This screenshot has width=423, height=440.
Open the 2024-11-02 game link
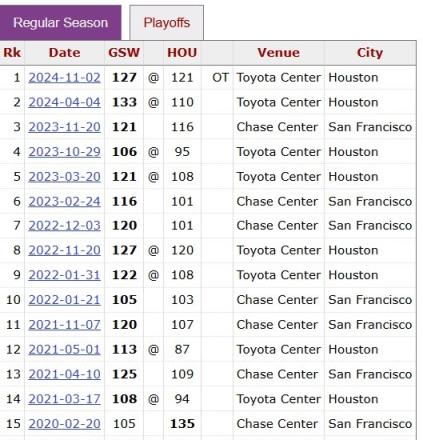(64, 78)
